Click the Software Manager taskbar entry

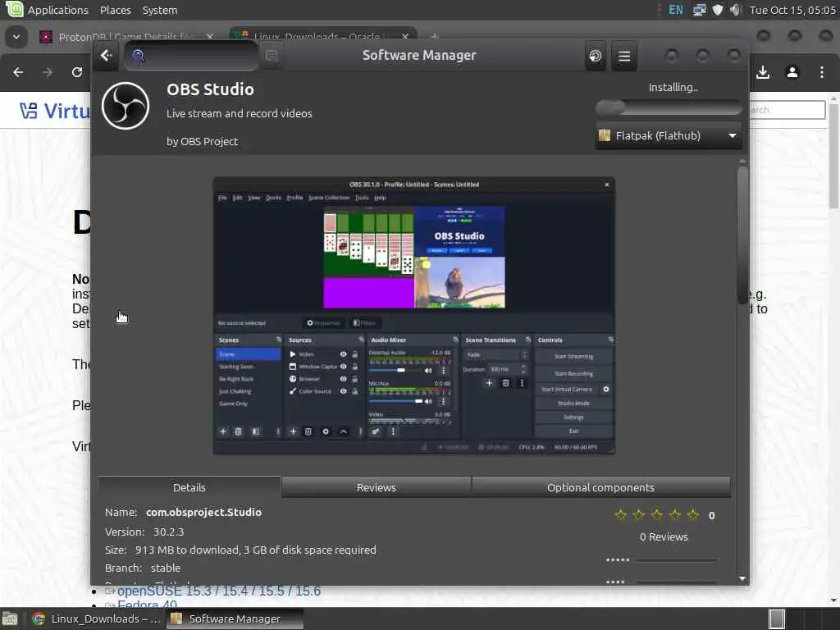235,619
